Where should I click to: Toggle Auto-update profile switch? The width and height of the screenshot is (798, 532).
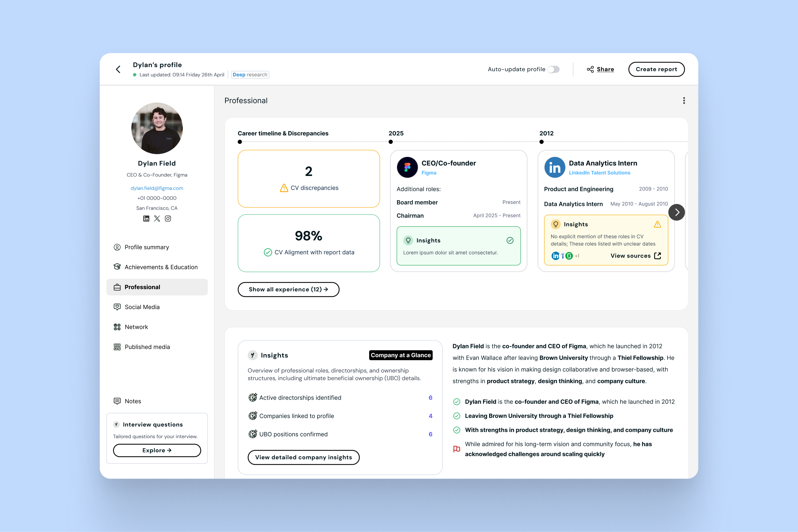(x=553, y=69)
